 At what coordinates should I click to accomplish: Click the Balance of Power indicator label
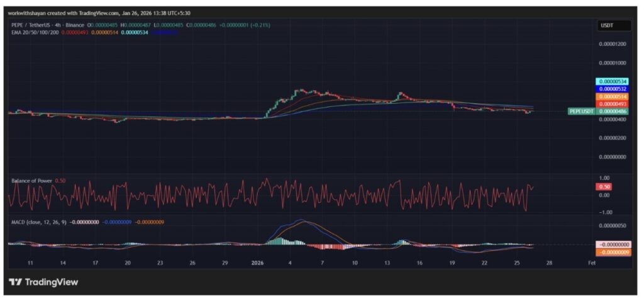[x=31, y=181]
